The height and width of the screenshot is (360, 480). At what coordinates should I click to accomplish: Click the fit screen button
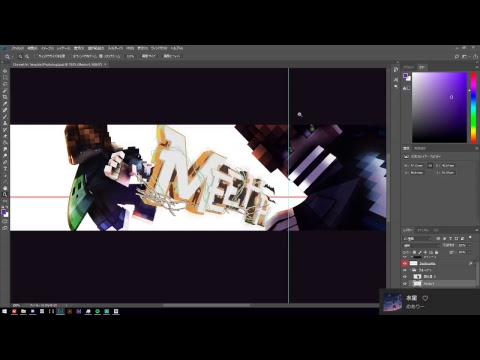(149, 56)
